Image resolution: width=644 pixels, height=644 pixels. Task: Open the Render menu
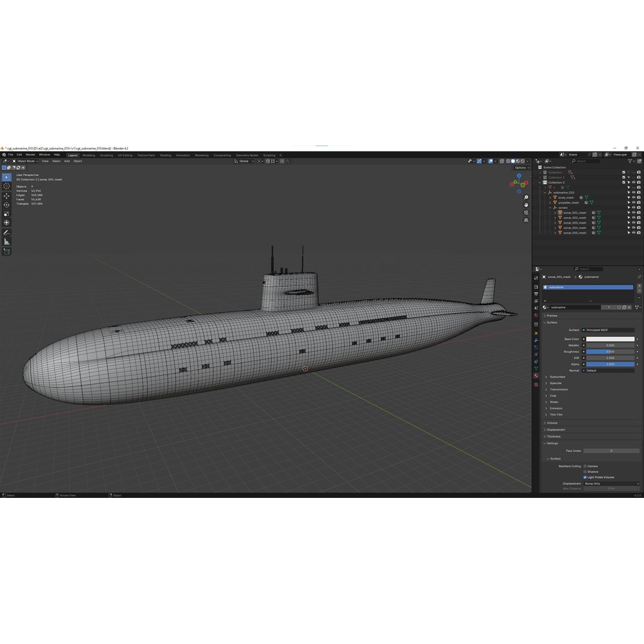click(x=30, y=155)
